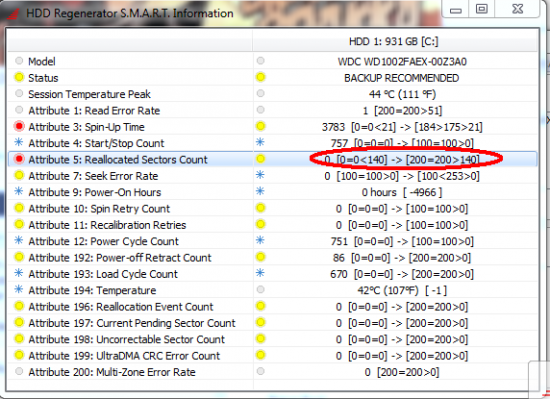
Task: Select Attribute 197: Current Pending Sector Count row
Action: tap(273, 323)
